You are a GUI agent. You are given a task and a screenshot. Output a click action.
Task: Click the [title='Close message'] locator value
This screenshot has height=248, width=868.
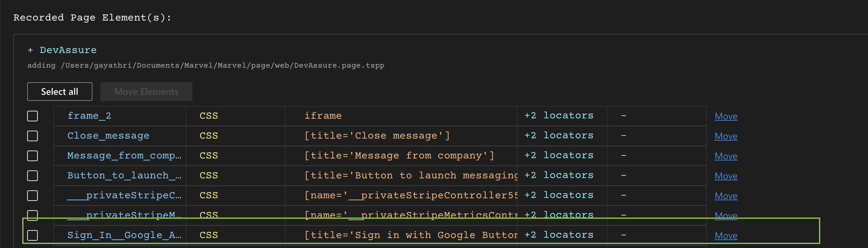(x=377, y=136)
